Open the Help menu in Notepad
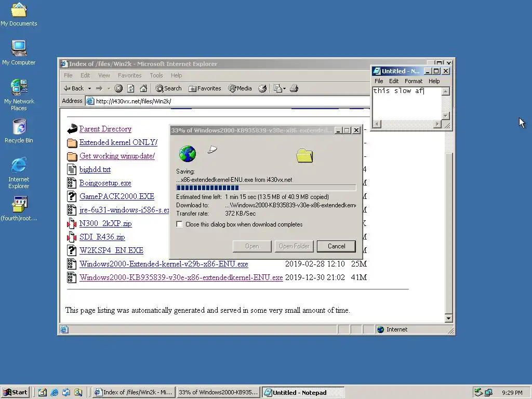532x399 pixels. pyautogui.click(x=434, y=81)
